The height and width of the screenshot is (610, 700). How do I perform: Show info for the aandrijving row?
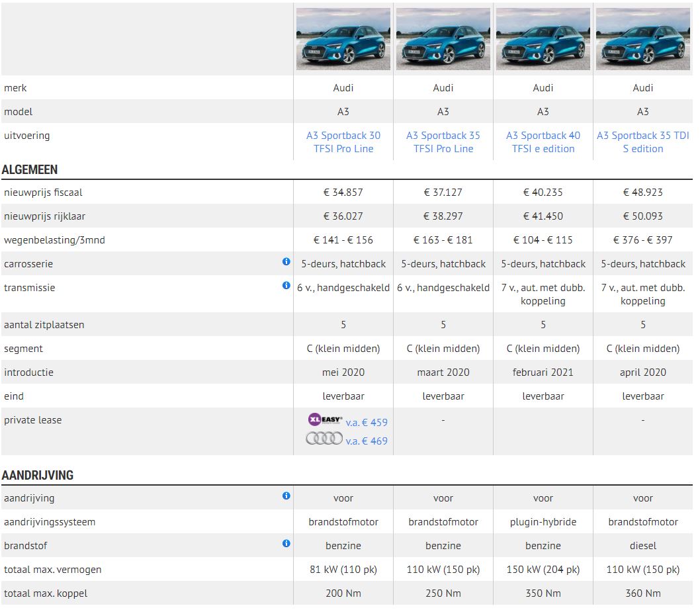tap(286, 496)
